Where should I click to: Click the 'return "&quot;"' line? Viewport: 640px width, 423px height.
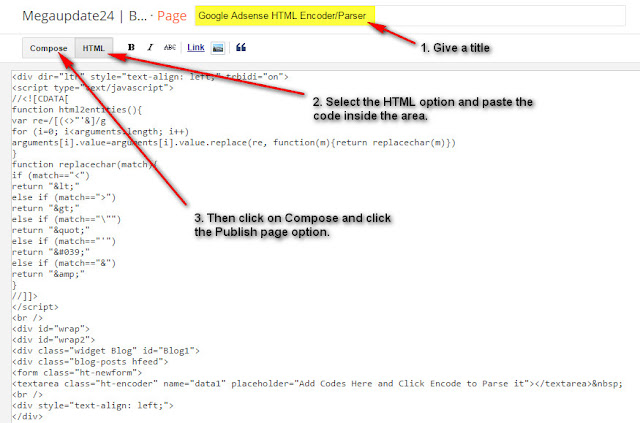point(51,230)
